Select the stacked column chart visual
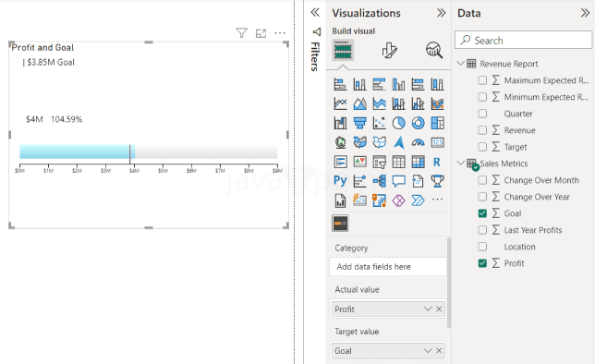 [359, 84]
